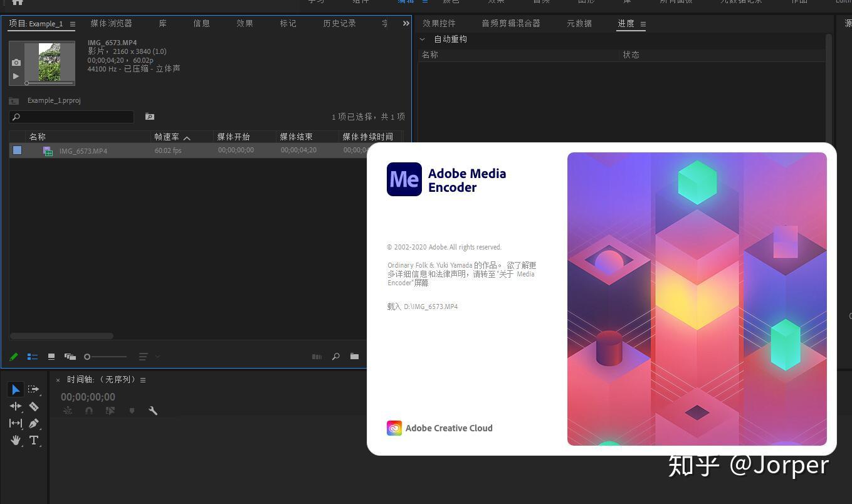
Task: Click the Example_1.prproj bin path label
Action: click(54, 100)
